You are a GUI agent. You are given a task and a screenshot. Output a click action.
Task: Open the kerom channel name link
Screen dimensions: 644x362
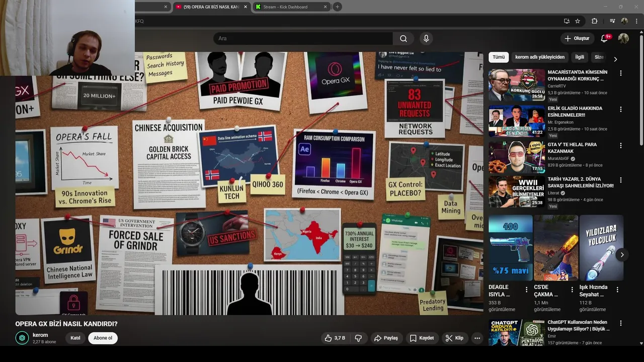[40, 335]
